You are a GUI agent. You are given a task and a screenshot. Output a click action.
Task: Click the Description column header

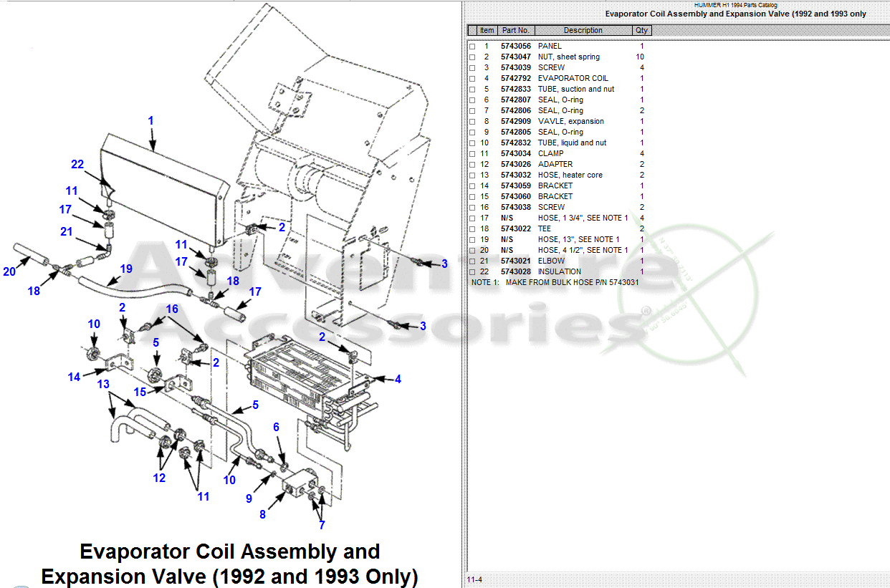[x=583, y=30]
